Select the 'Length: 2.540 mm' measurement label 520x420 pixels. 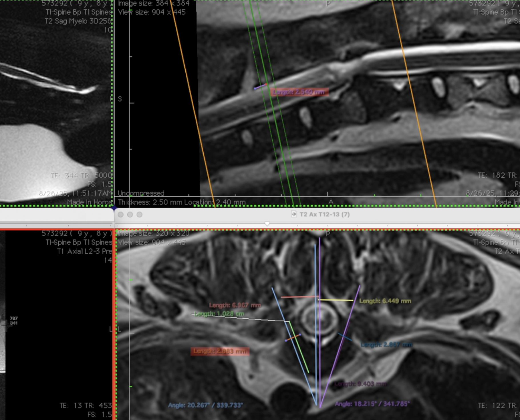[x=299, y=92]
